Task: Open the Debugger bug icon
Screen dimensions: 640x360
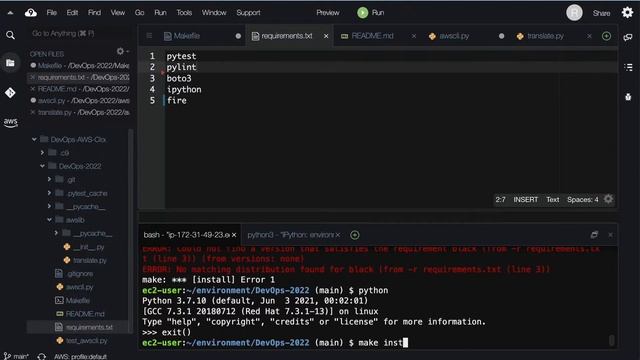Action: click(628, 97)
